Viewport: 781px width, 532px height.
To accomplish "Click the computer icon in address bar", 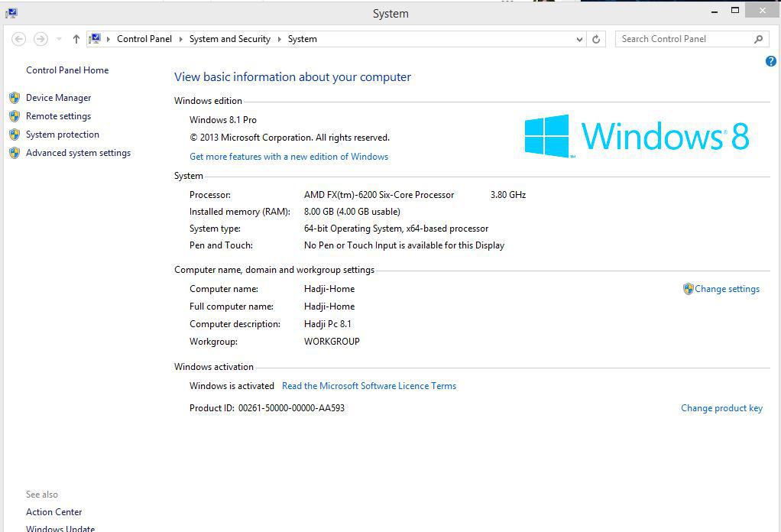I will [95, 38].
